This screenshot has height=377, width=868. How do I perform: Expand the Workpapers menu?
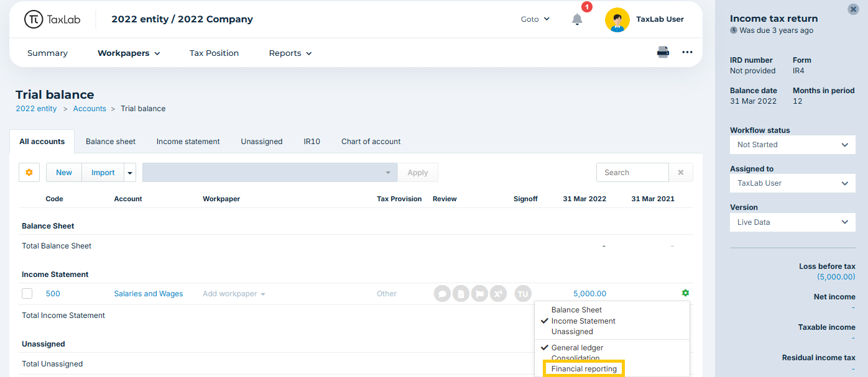[x=129, y=53]
